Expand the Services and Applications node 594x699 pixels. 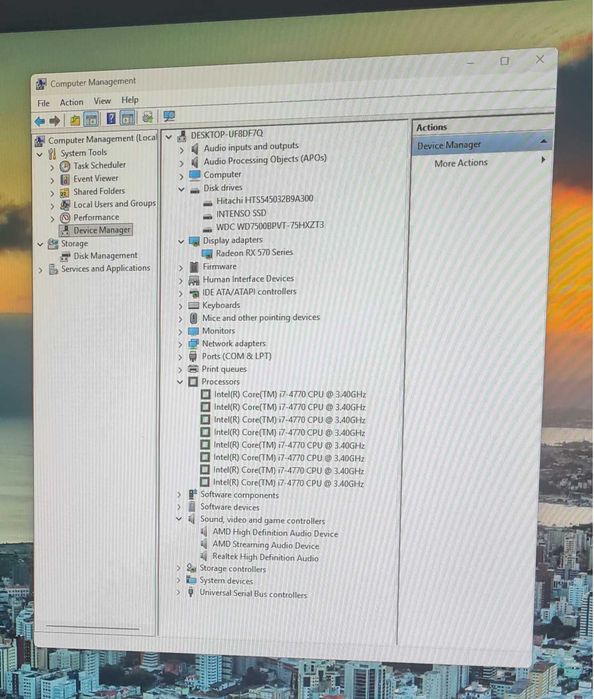pos(40,270)
